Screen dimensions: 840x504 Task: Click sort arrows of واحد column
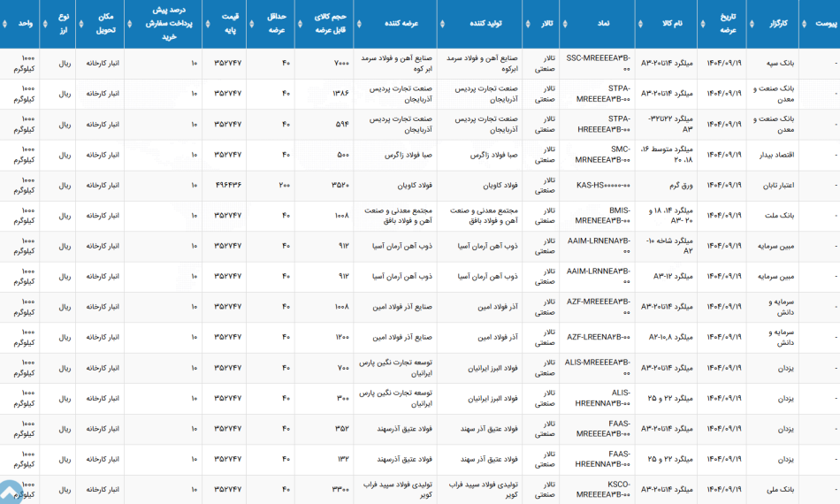(4, 24)
